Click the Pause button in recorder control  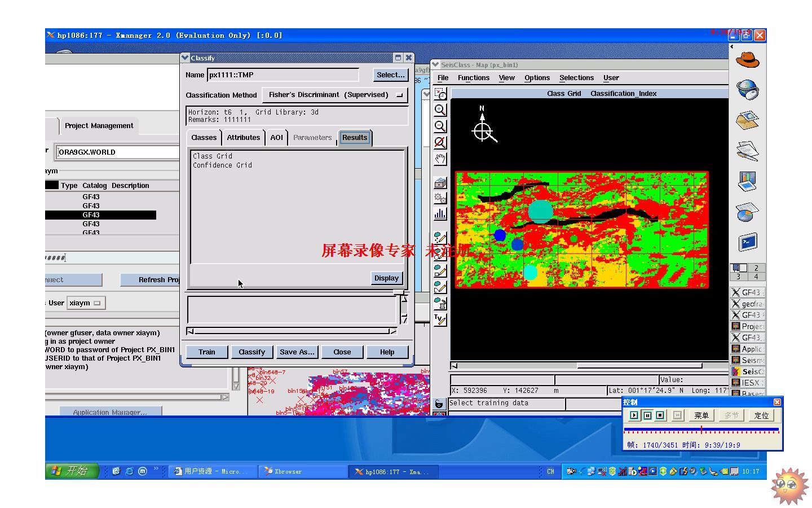click(x=647, y=415)
